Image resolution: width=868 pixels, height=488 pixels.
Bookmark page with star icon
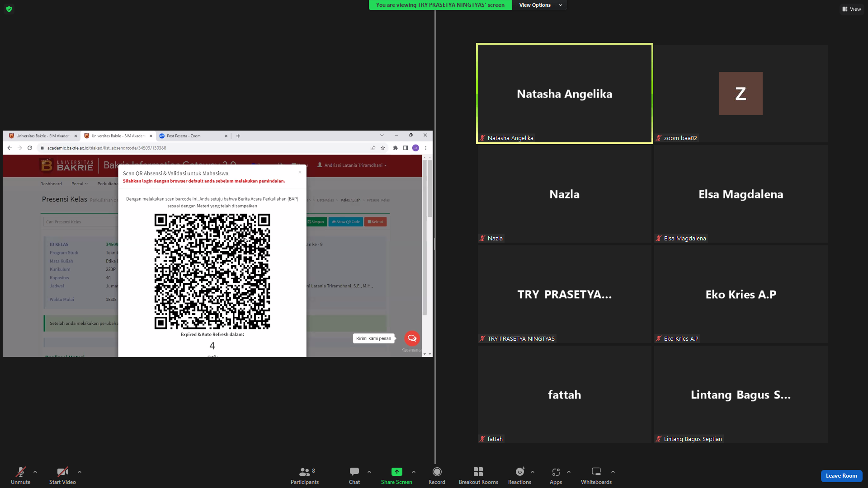coord(383,148)
